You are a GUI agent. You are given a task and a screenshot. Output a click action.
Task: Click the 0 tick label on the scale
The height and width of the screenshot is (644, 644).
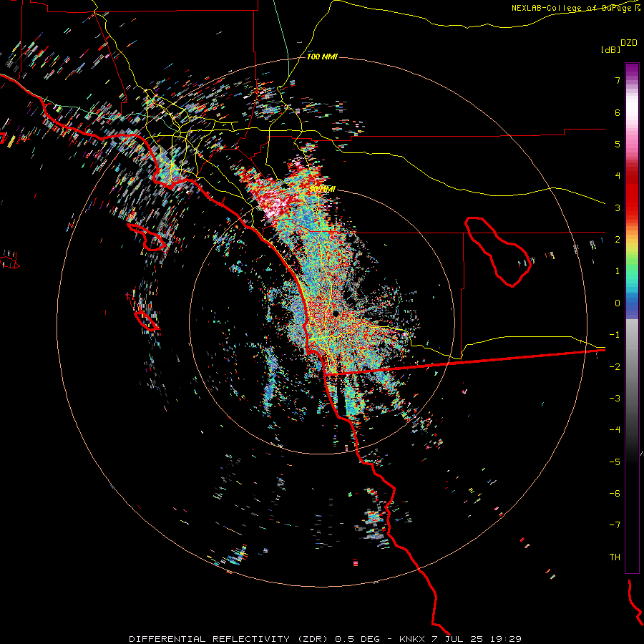[x=618, y=303]
